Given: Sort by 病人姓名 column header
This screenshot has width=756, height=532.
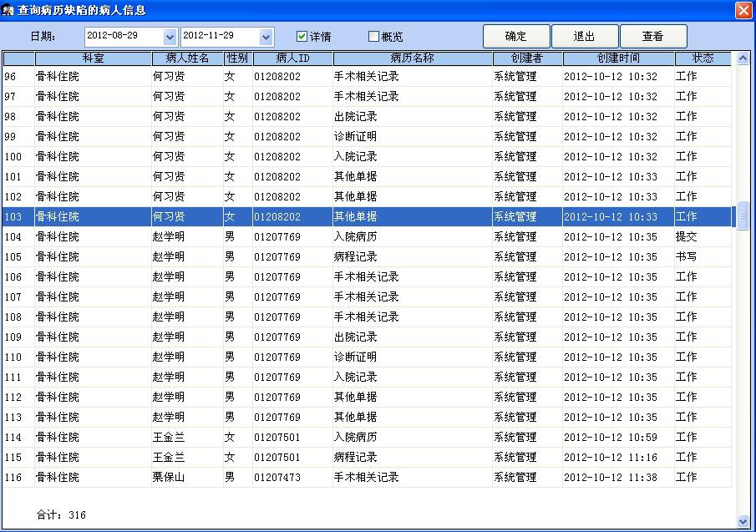Looking at the screenshot, I should pyautogui.click(x=187, y=58).
